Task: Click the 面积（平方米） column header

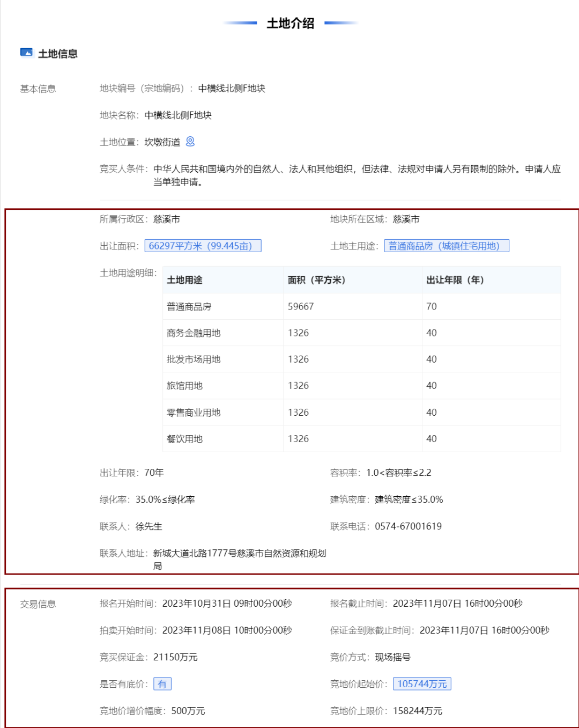Action: point(316,280)
